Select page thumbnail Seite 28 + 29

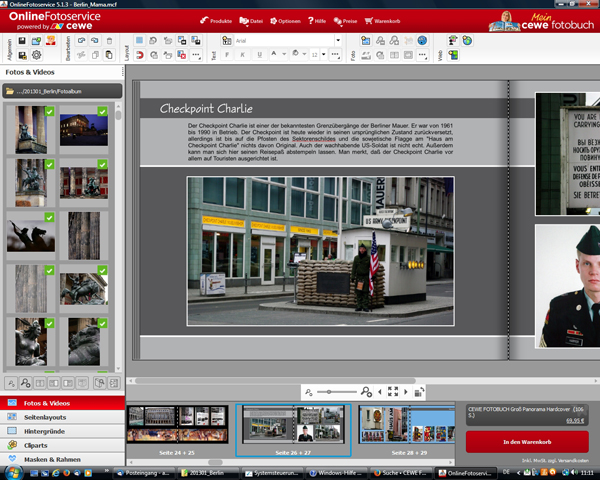(x=408, y=425)
